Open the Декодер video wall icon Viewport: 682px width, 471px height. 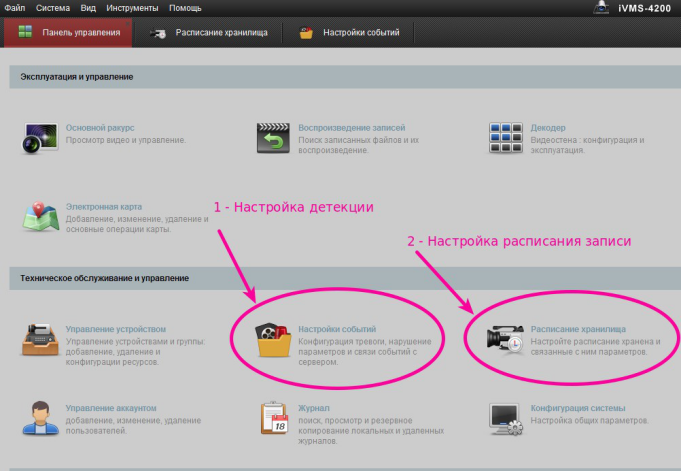point(506,139)
